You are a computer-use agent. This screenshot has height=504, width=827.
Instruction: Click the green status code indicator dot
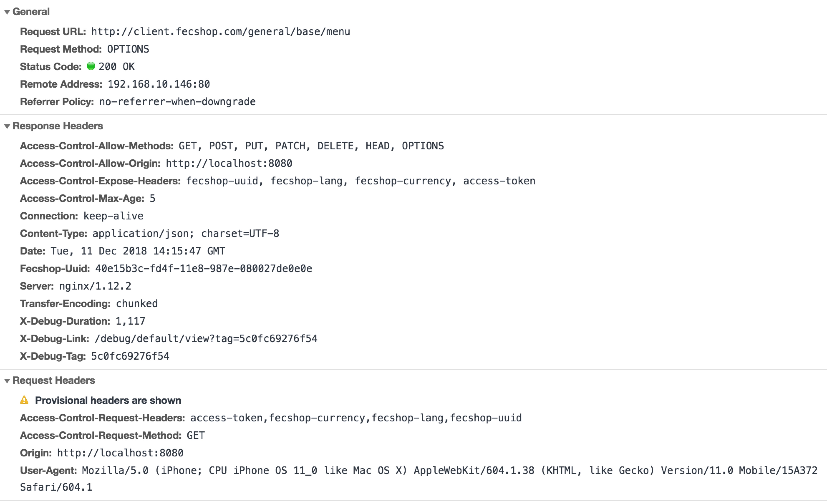91,66
